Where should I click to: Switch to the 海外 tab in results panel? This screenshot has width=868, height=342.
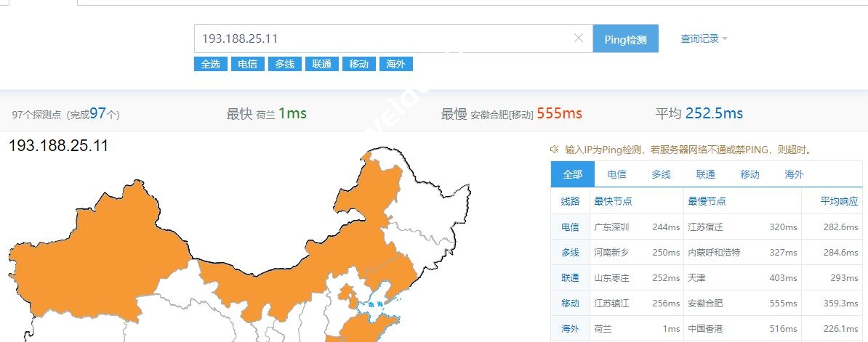coord(794,174)
